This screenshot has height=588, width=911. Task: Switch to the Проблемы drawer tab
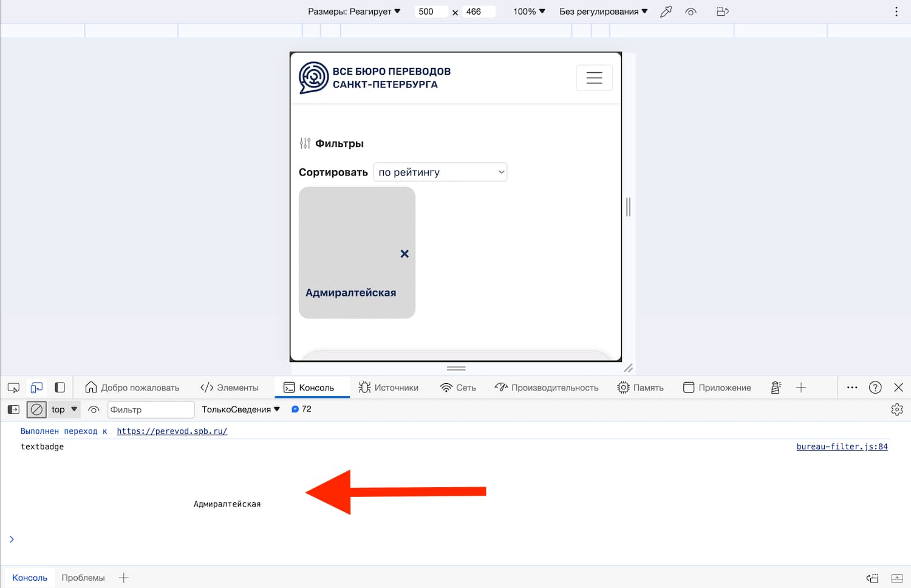83,578
